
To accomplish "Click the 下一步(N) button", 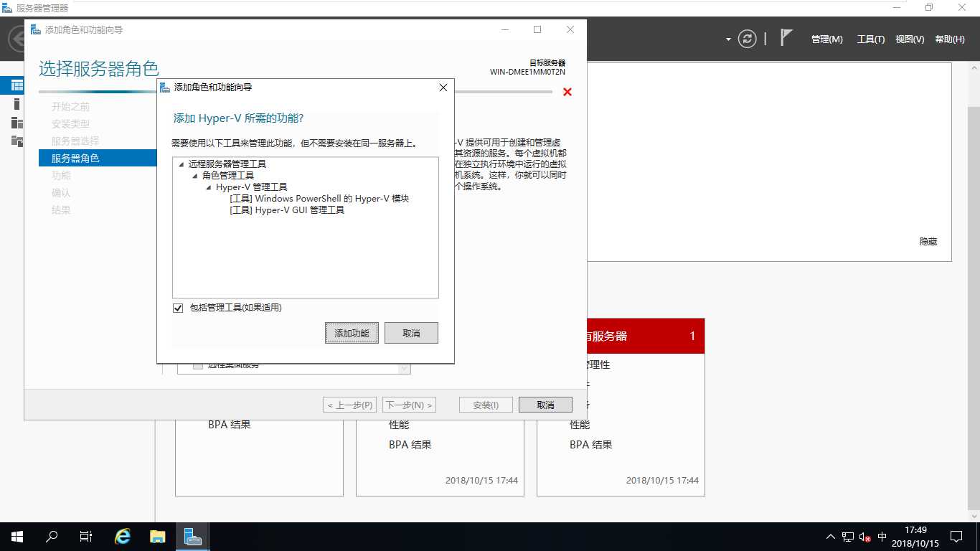I will pyautogui.click(x=409, y=405).
